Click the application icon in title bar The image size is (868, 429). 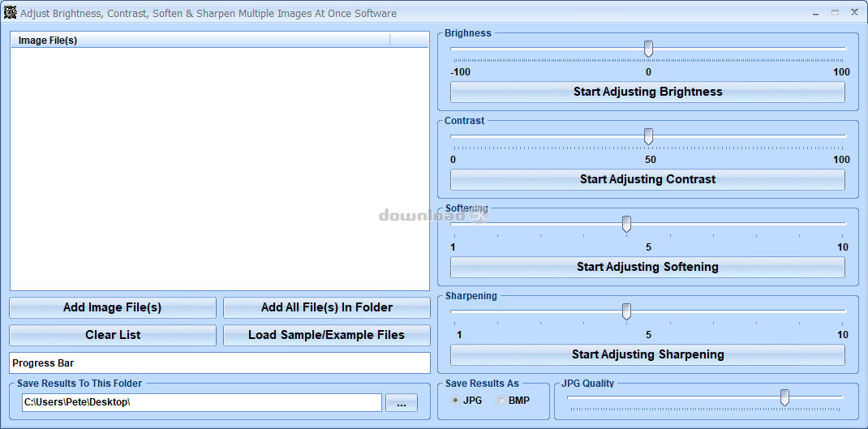pos(11,12)
